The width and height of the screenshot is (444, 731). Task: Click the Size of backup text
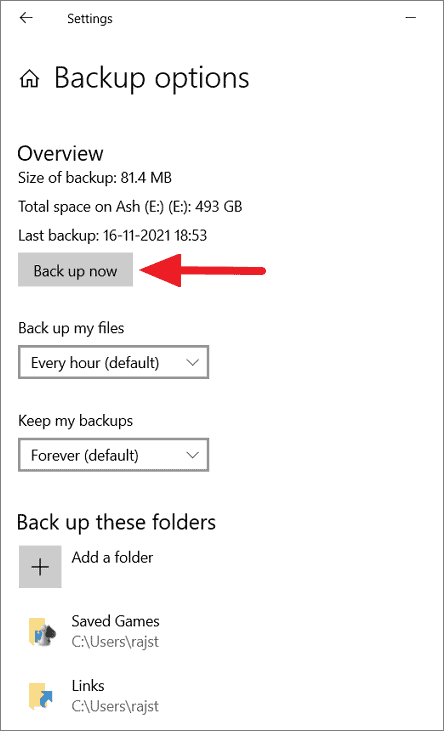95,178
